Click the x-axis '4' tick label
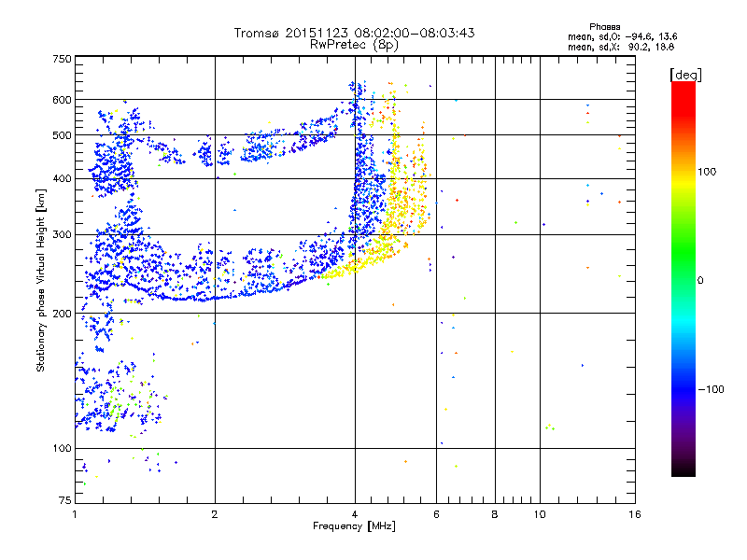This screenshot has width=747, height=560. (355, 514)
